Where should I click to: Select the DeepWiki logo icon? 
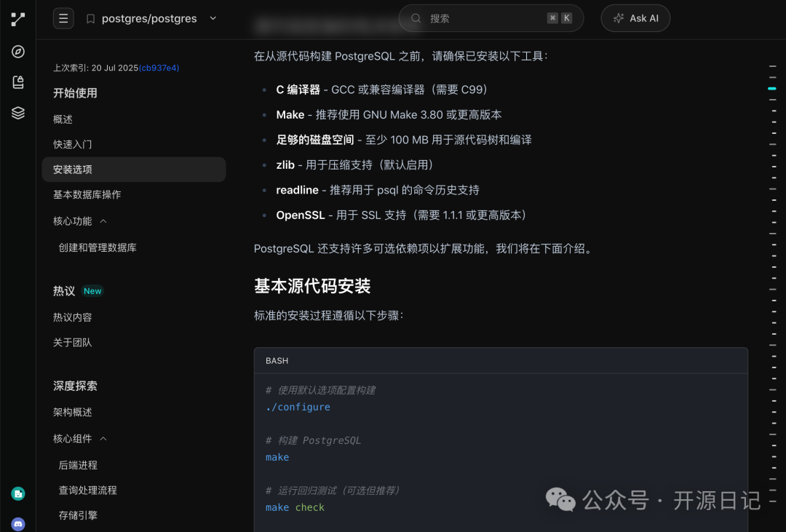(x=17, y=18)
